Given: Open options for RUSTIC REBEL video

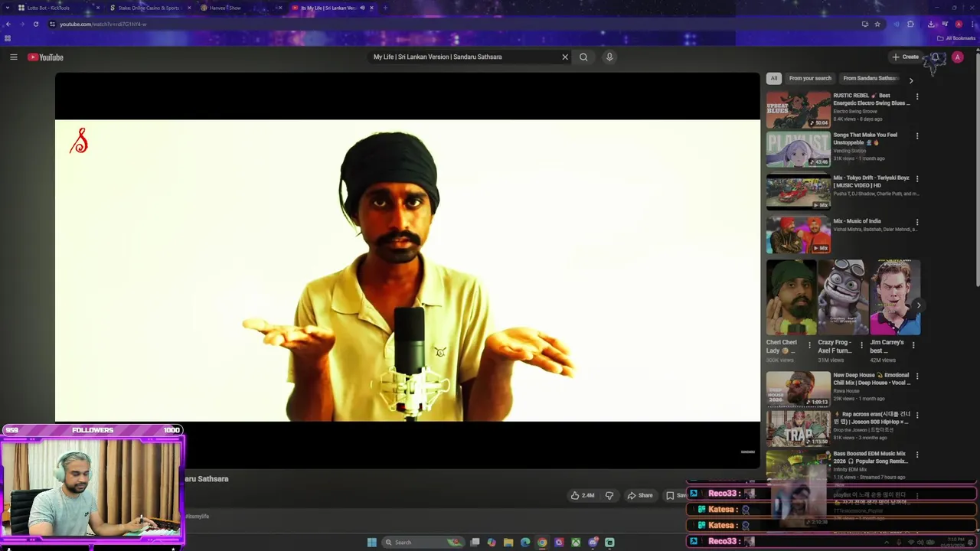Looking at the screenshot, I should click(x=917, y=96).
